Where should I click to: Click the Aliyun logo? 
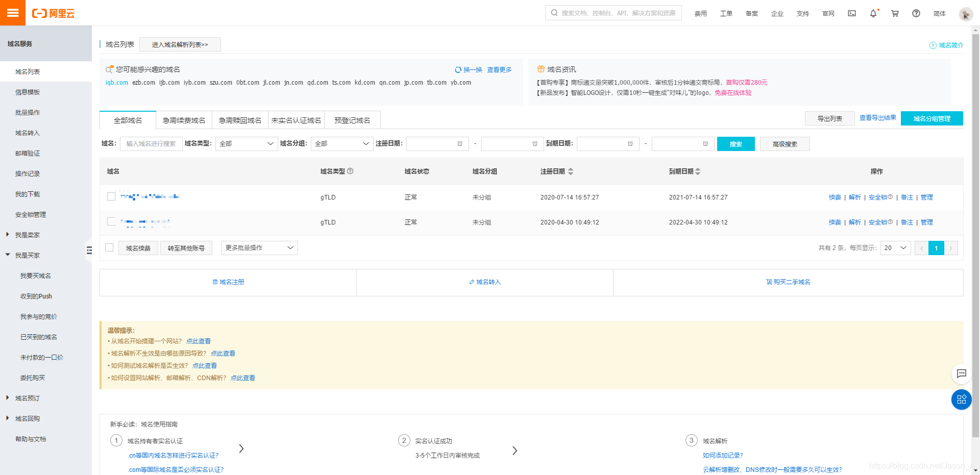tap(53, 13)
